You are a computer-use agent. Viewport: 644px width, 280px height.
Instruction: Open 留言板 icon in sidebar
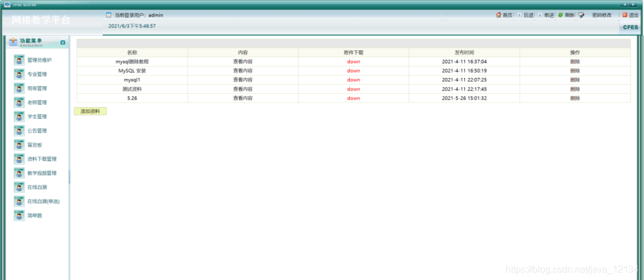(x=19, y=145)
